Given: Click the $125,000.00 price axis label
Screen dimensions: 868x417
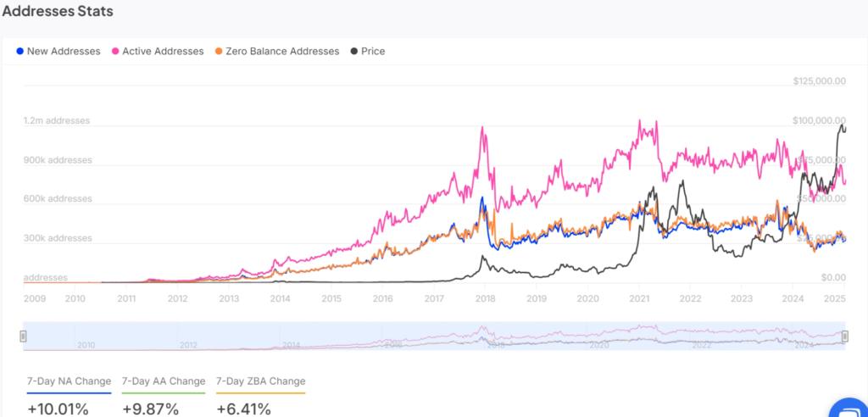Looking at the screenshot, I should (819, 81).
